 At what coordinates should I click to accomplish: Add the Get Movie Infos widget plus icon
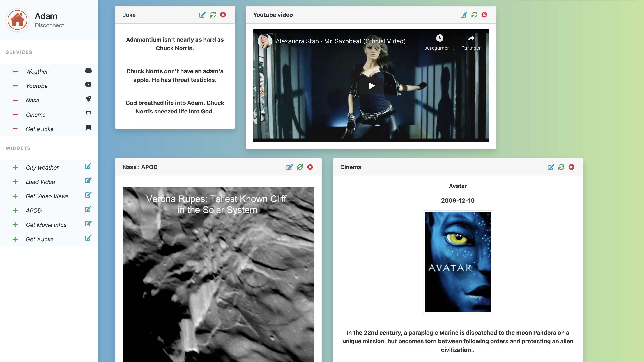pos(15,225)
